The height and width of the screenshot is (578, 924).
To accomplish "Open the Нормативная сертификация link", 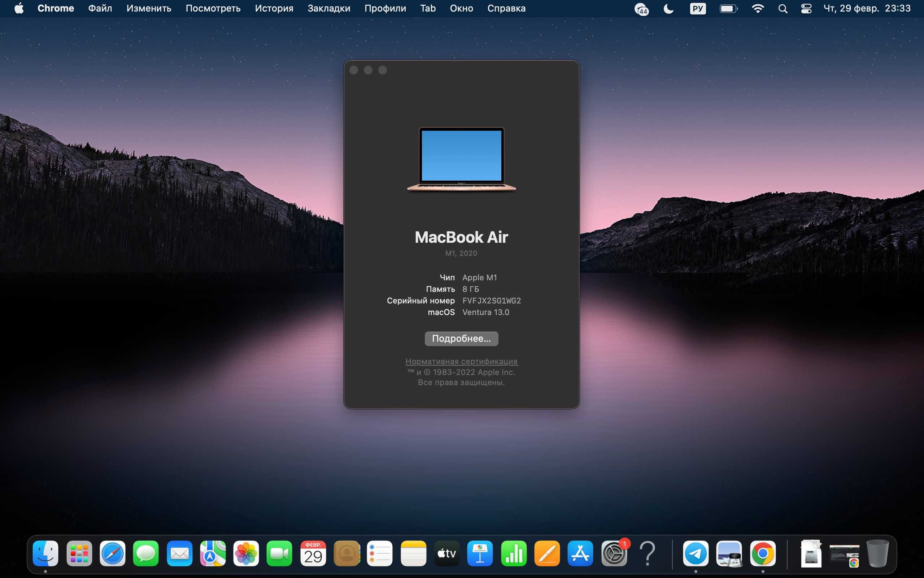I will click(461, 361).
